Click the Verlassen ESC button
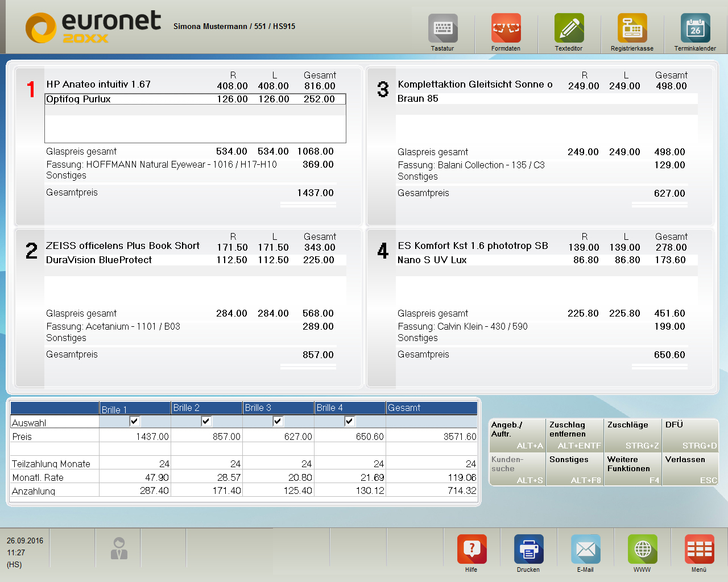This screenshot has height=582, width=728. [x=691, y=469]
